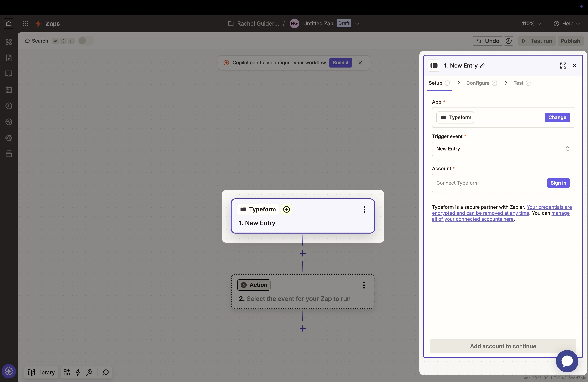The width and height of the screenshot is (588, 382).
Task: Switch to the Setup tab
Action: pos(439,83)
